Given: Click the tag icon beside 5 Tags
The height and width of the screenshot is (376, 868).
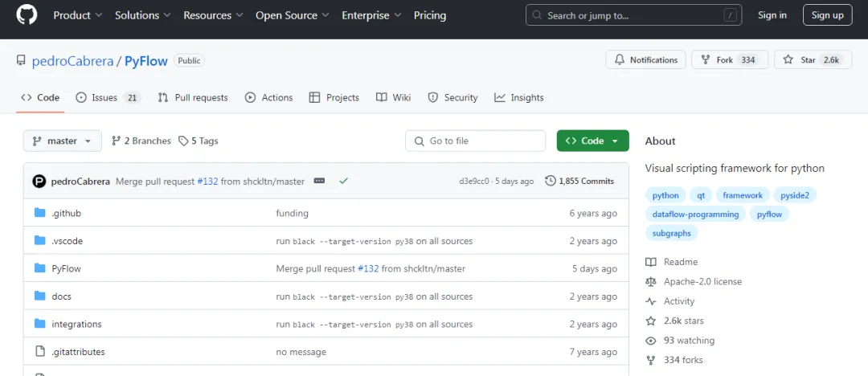Looking at the screenshot, I should [183, 141].
